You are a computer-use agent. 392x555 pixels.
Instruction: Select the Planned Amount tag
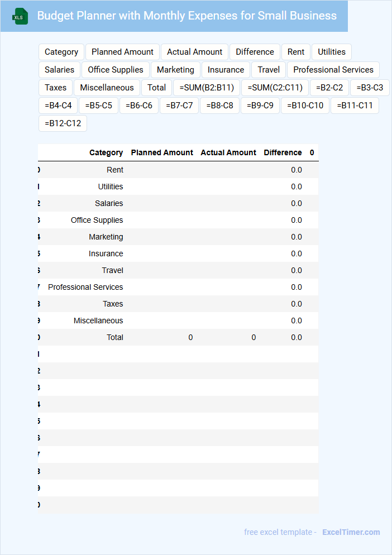click(122, 52)
